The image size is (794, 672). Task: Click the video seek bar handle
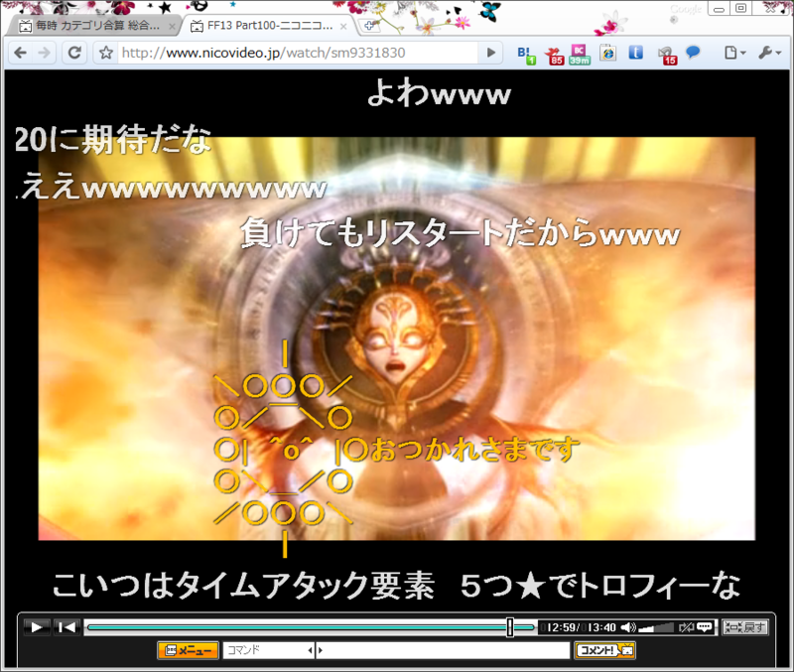pos(510,627)
